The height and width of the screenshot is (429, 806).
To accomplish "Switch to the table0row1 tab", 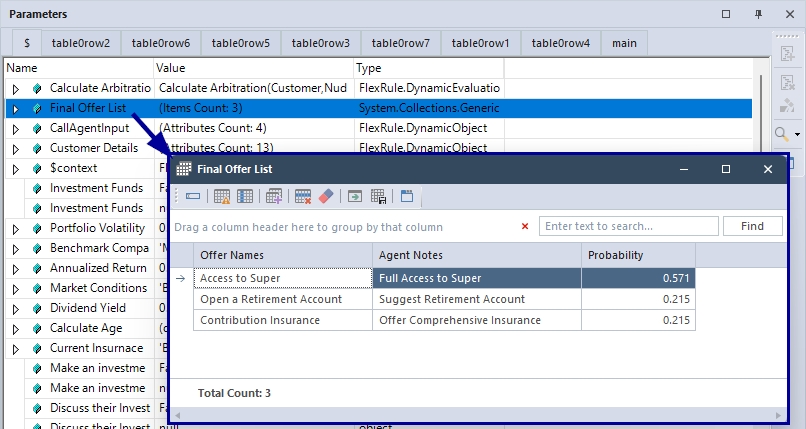I will click(x=481, y=43).
